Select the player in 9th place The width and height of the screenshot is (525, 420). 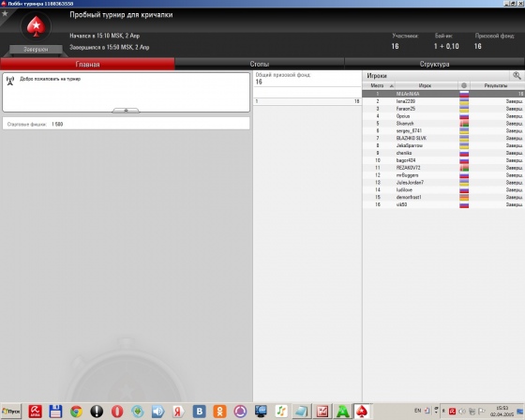click(x=442, y=153)
